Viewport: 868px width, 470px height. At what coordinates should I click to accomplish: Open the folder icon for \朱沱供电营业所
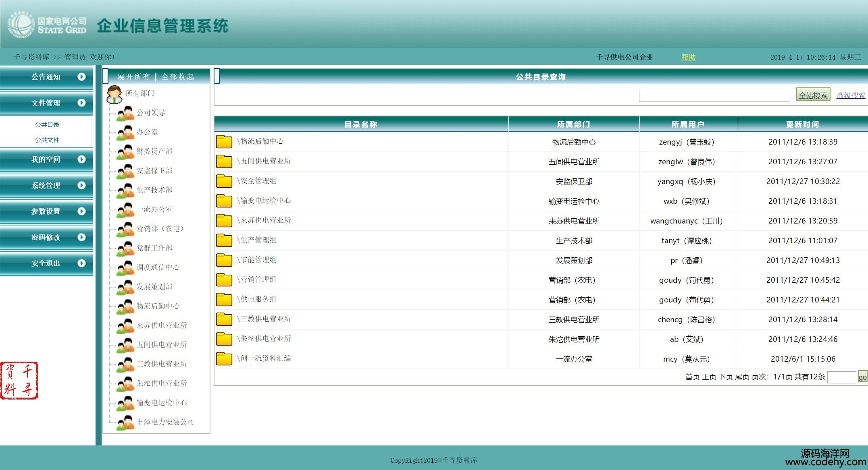click(x=224, y=339)
